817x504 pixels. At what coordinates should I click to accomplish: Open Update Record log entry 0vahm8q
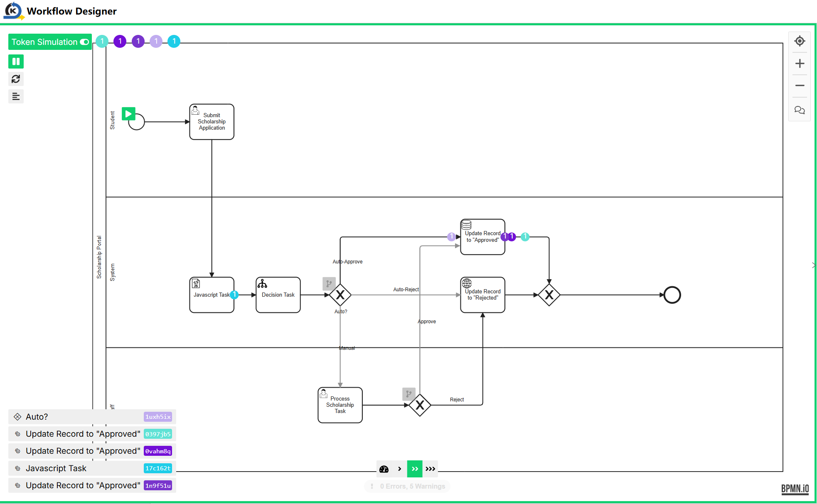click(x=92, y=451)
